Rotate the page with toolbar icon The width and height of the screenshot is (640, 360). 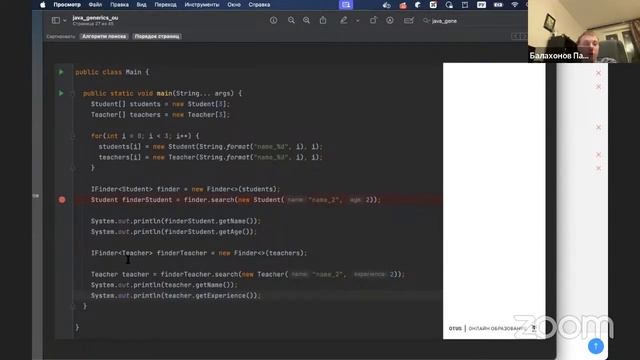pyautogui.click(x=373, y=20)
